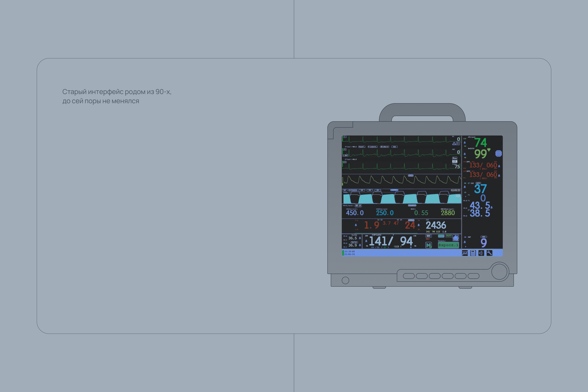Open the calculator icon
This screenshot has width=588, height=392.
coord(473,253)
